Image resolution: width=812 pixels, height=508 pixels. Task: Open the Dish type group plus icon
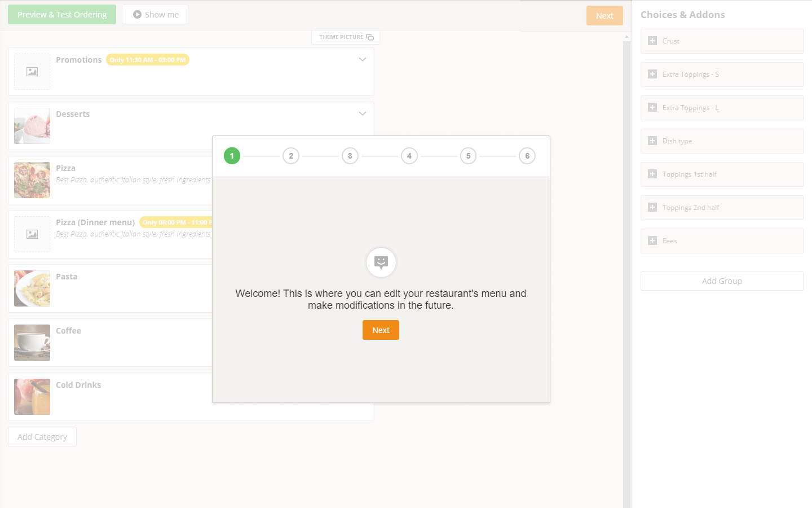tap(652, 141)
